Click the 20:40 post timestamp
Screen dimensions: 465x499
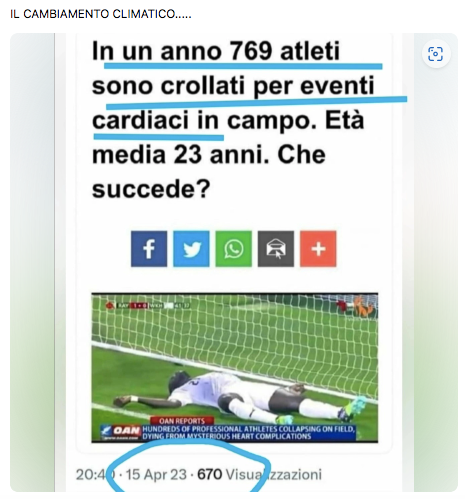tap(96, 474)
